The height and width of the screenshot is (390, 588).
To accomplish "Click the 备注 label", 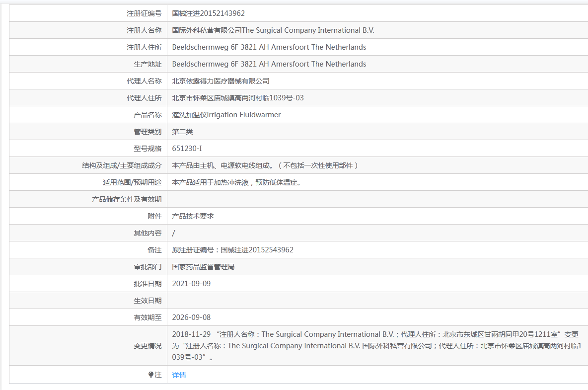I will pos(154,250).
